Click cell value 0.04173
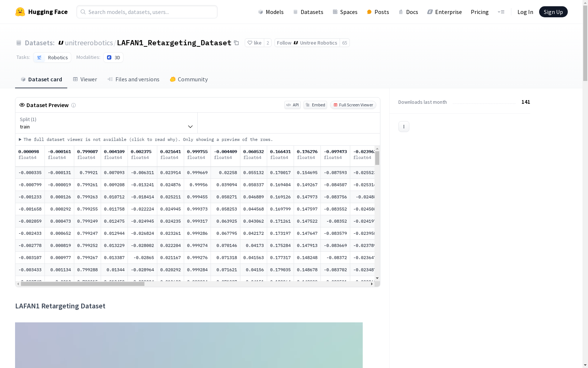588x368 pixels. [x=255, y=245]
